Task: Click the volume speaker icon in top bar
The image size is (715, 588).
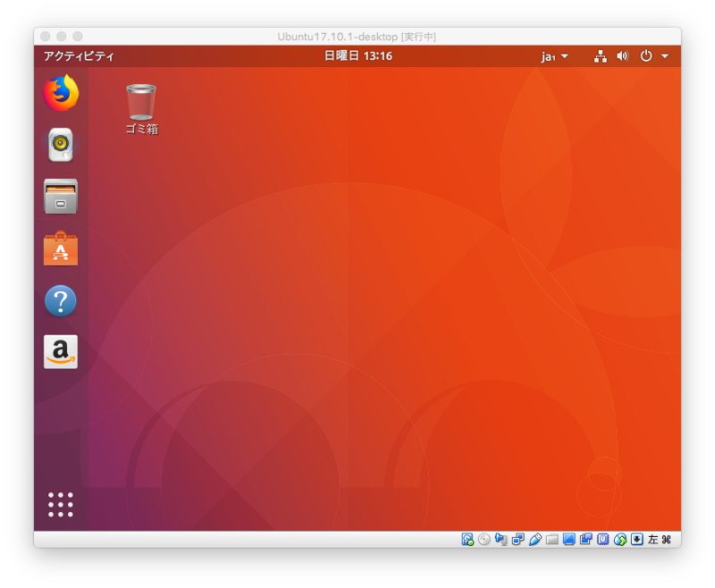Action: pos(622,56)
